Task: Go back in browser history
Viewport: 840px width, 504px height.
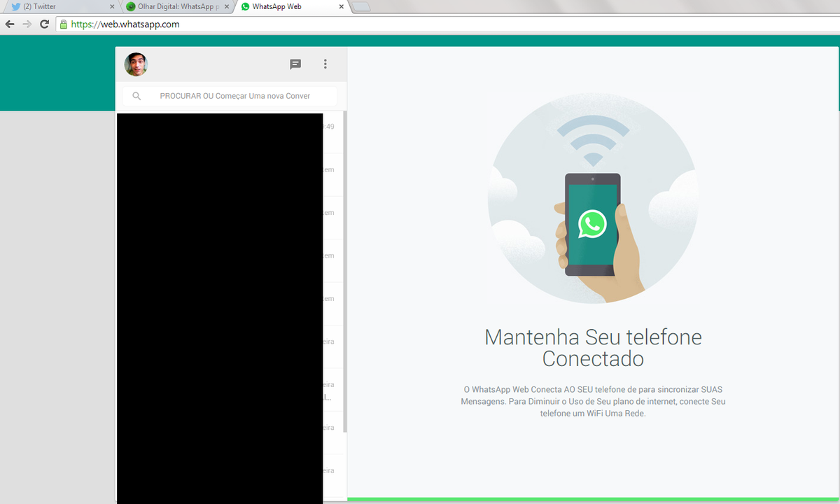Action: pos(10,24)
